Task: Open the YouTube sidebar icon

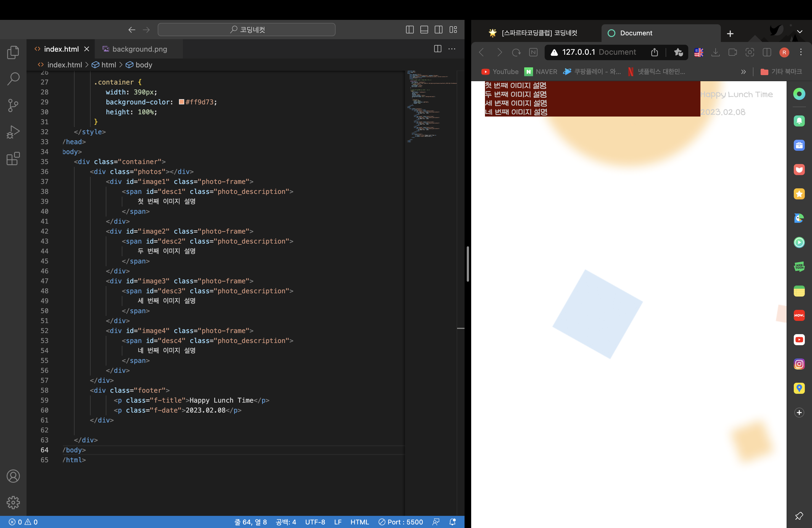Action: (799, 340)
